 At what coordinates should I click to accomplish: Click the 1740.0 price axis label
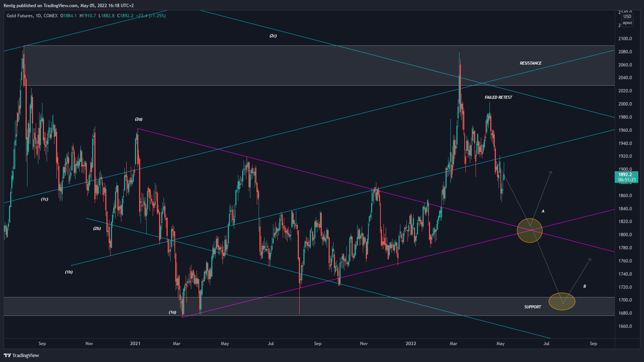pos(625,274)
